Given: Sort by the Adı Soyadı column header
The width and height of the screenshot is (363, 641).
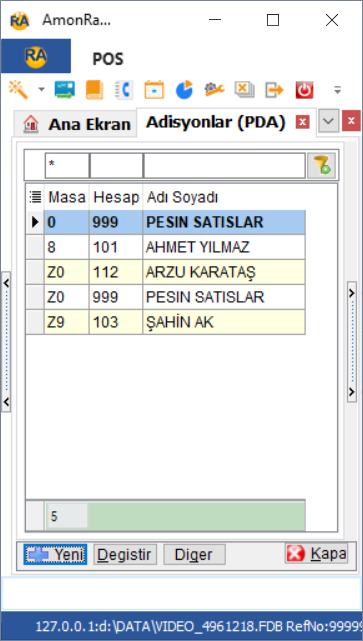Looking at the screenshot, I should click(x=224, y=198).
